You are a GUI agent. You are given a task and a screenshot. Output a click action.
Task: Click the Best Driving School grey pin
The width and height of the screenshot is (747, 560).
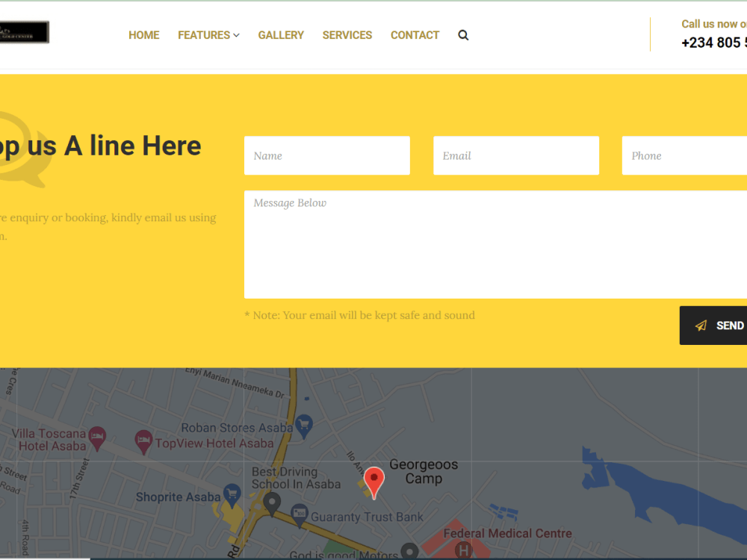coord(272,505)
